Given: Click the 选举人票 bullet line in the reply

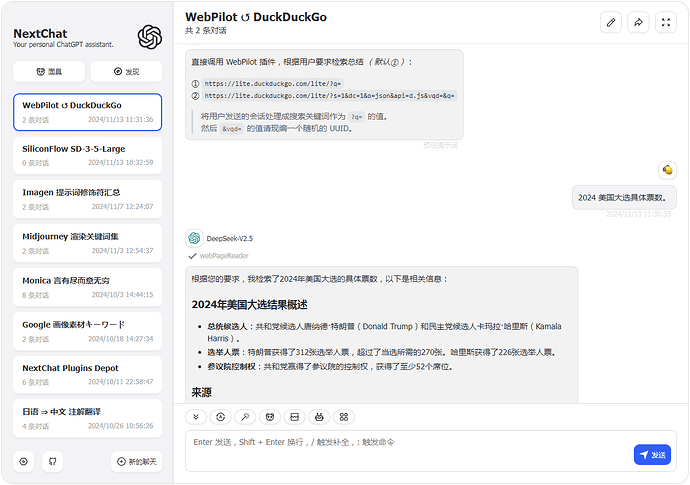Looking at the screenshot, I should click(381, 352).
